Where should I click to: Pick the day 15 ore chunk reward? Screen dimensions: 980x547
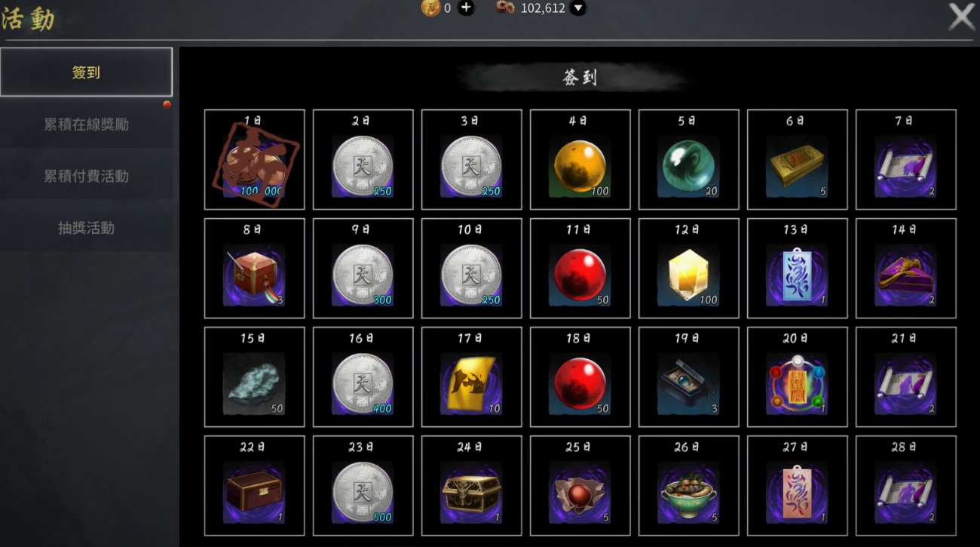255,377
